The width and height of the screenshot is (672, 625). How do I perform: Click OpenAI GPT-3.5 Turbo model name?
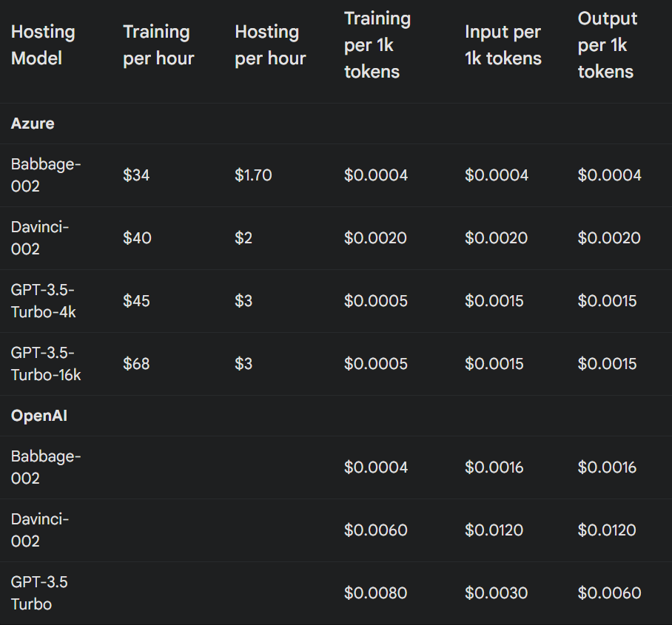pos(39,593)
